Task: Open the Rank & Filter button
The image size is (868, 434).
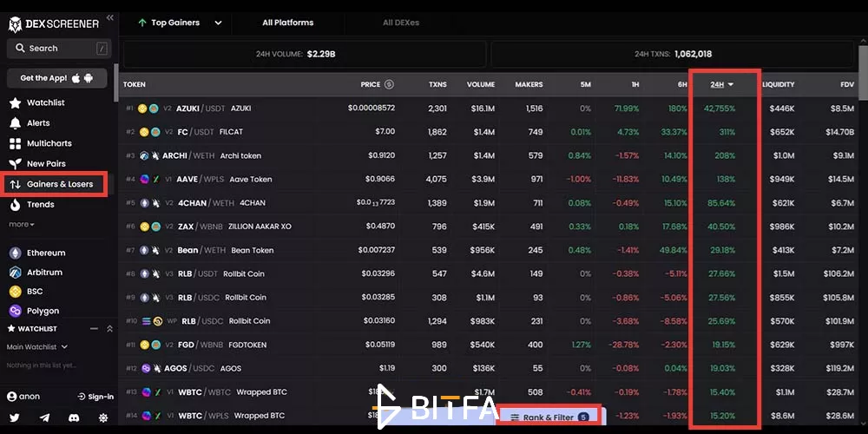Action: pos(548,418)
